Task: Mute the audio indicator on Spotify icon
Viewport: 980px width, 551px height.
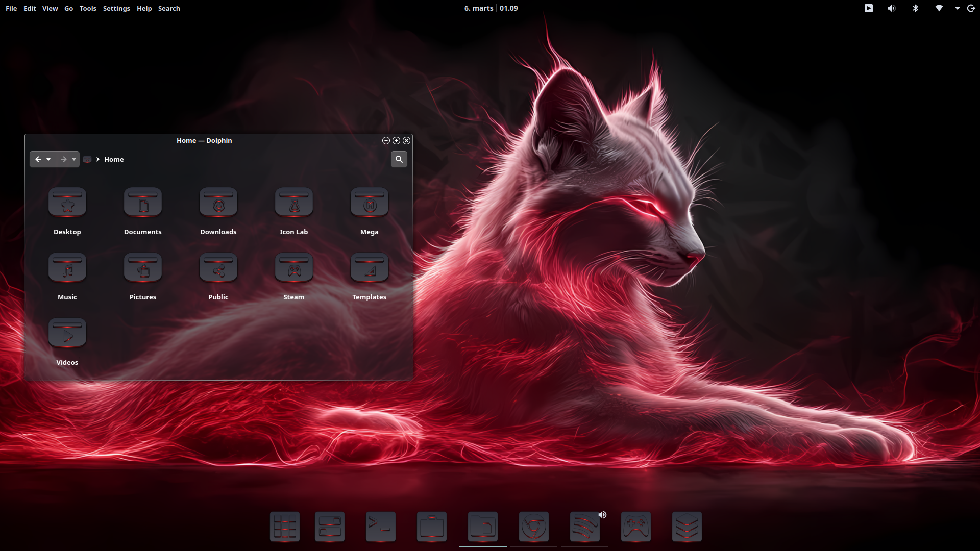Action: (x=603, y=515)
